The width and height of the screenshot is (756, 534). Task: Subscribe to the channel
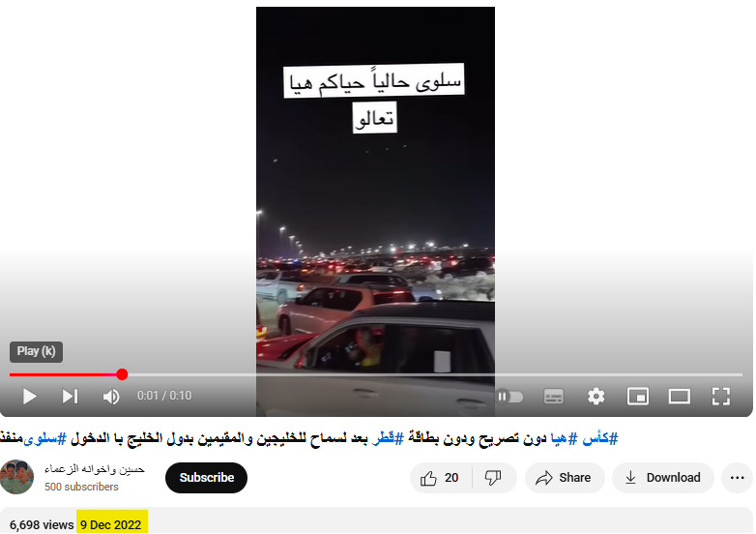pyautogui.click(x=206, y=478)
